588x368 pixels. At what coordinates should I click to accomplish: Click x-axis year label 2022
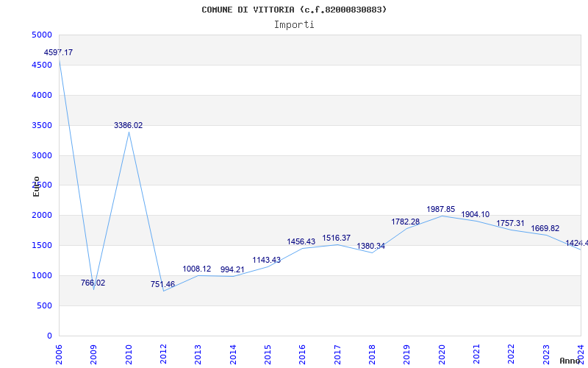point(511,354)
